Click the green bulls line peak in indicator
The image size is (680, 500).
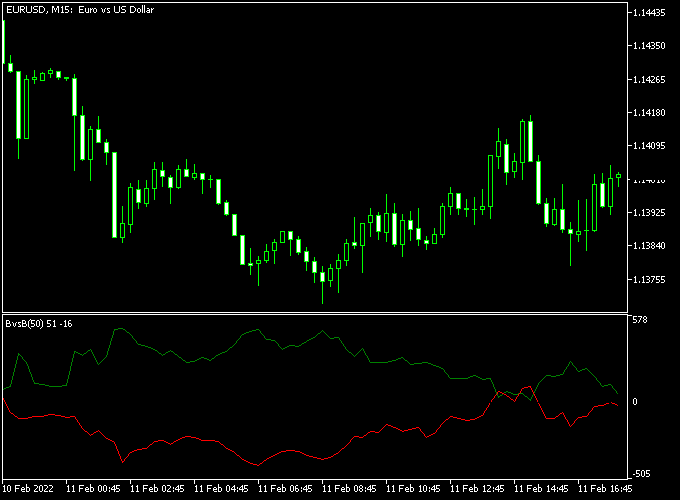tap(119, 328)
